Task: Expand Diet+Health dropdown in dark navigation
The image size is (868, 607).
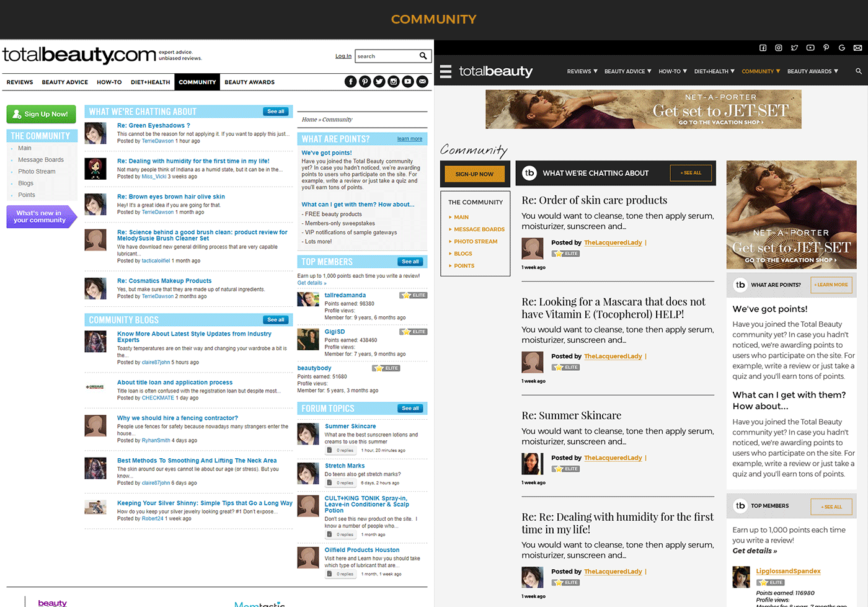Action: point(714,71)
